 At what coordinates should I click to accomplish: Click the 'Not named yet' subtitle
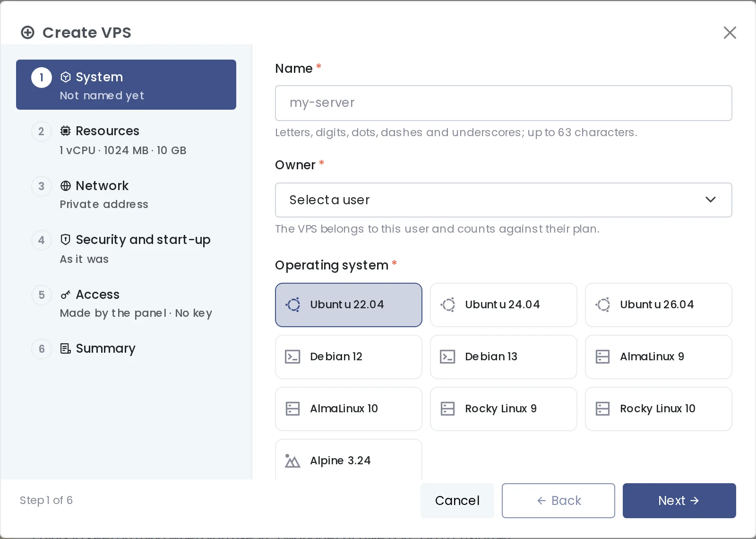click(x=102, y=96)
